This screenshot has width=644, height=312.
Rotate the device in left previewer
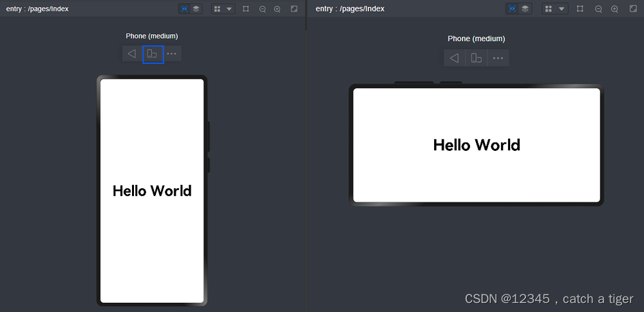(x=152, y=54)
